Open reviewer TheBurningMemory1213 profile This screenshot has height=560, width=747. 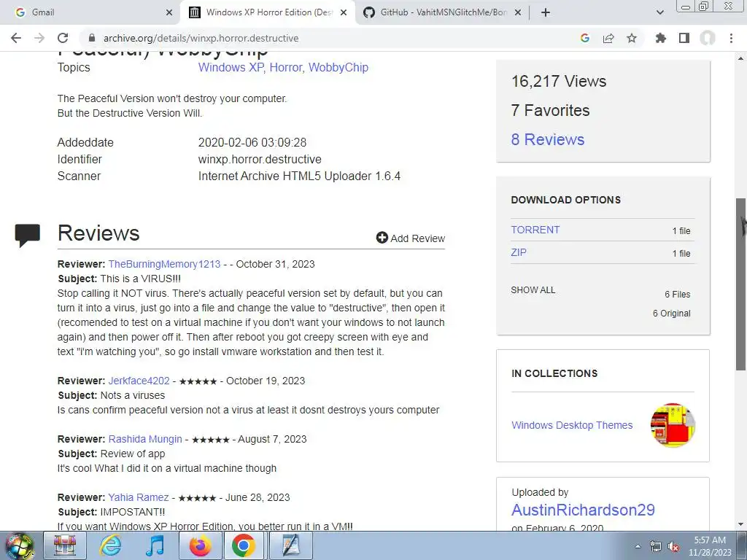pos(164,264)
